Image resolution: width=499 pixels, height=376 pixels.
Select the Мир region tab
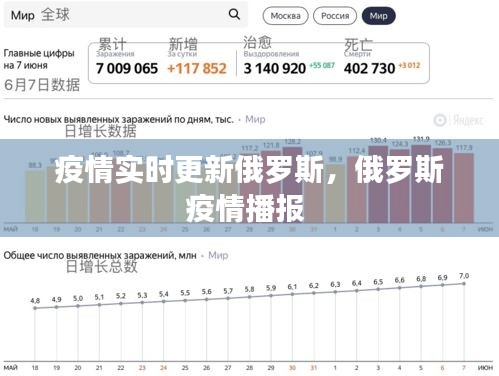(x=378, y=16)
